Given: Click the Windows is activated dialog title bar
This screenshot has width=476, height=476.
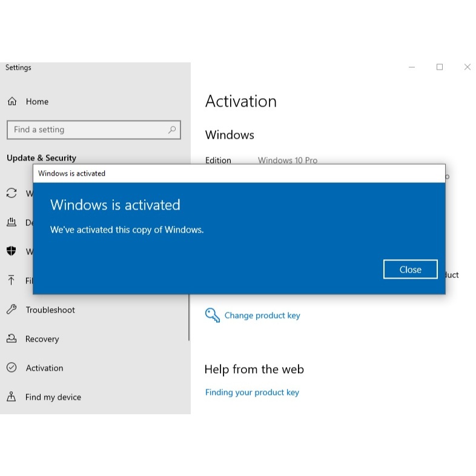Looking at the screenshot, I should 239,173.
